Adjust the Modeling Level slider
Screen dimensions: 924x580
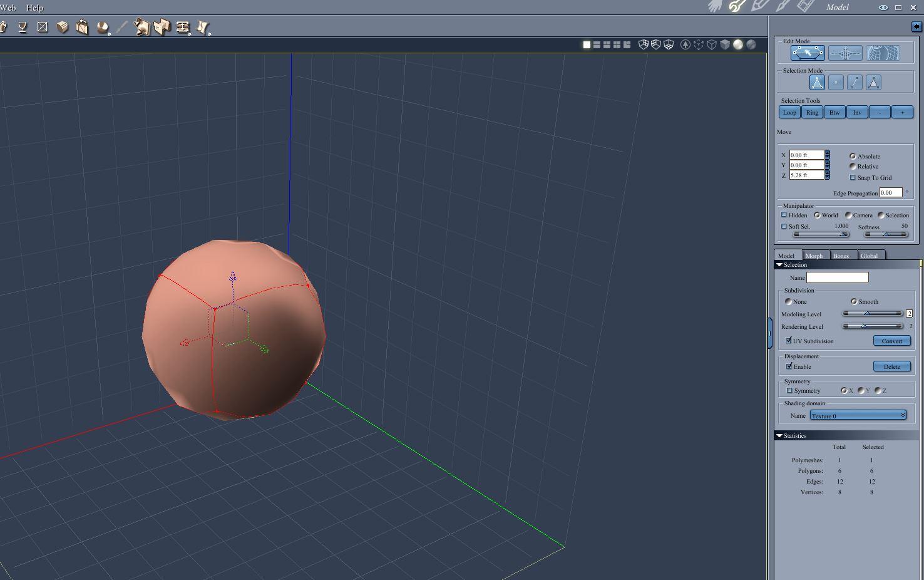873,313
